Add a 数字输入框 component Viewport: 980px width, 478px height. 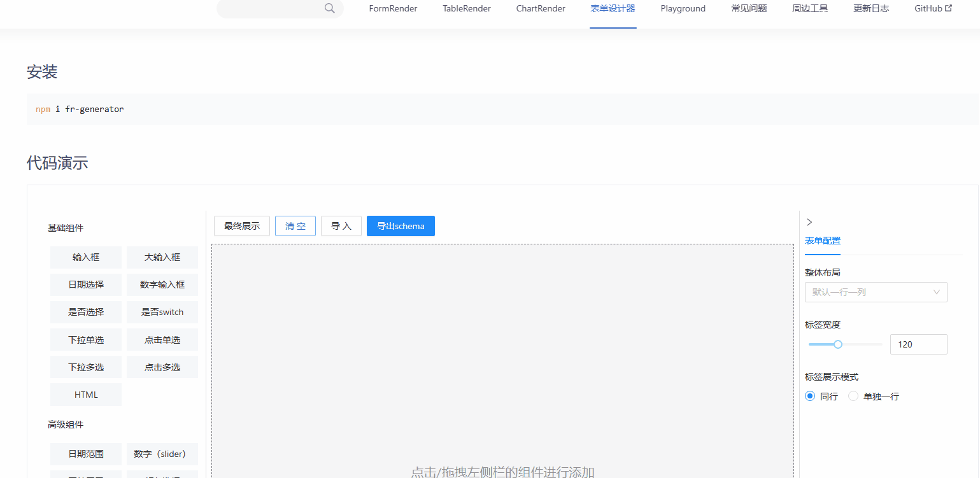pos(162,285)
